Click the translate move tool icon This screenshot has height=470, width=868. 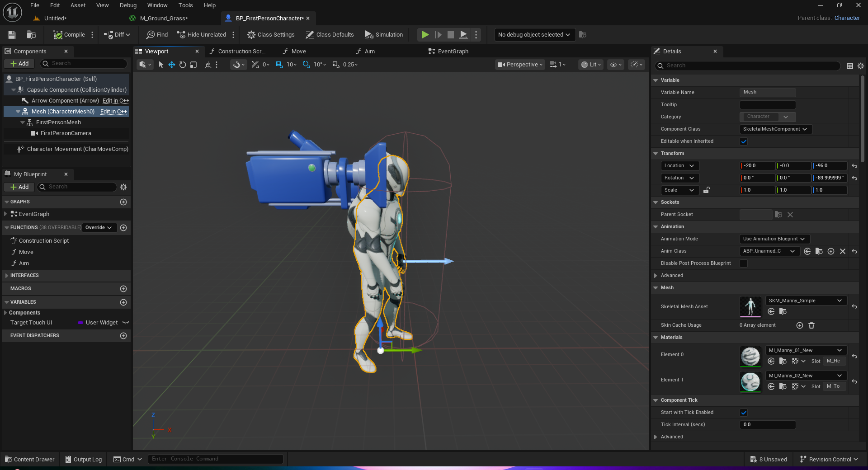172,65
